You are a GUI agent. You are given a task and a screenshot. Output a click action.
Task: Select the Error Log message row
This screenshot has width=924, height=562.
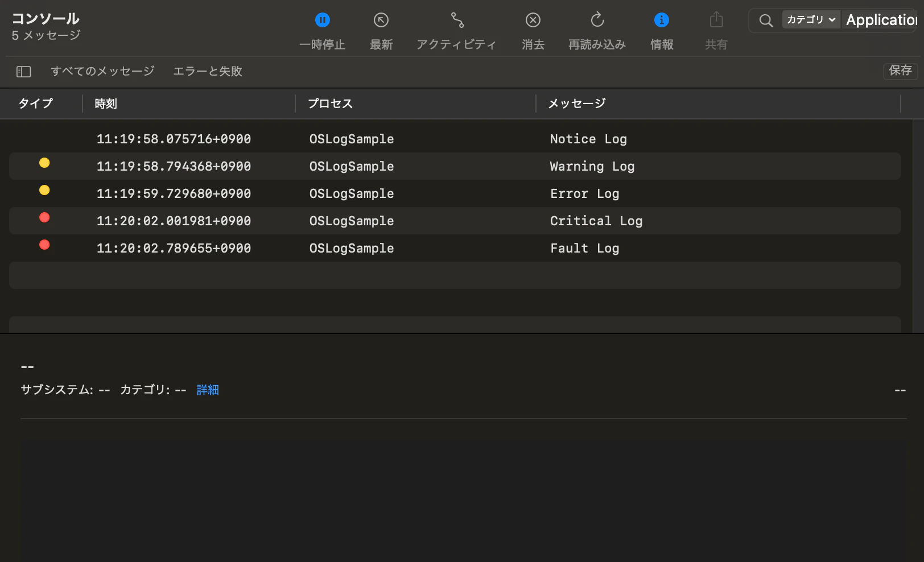point(455,193)
